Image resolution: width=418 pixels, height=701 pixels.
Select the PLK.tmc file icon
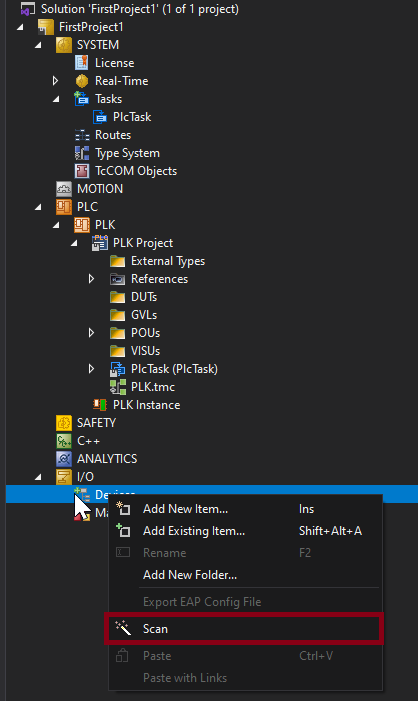pos(118,387)
